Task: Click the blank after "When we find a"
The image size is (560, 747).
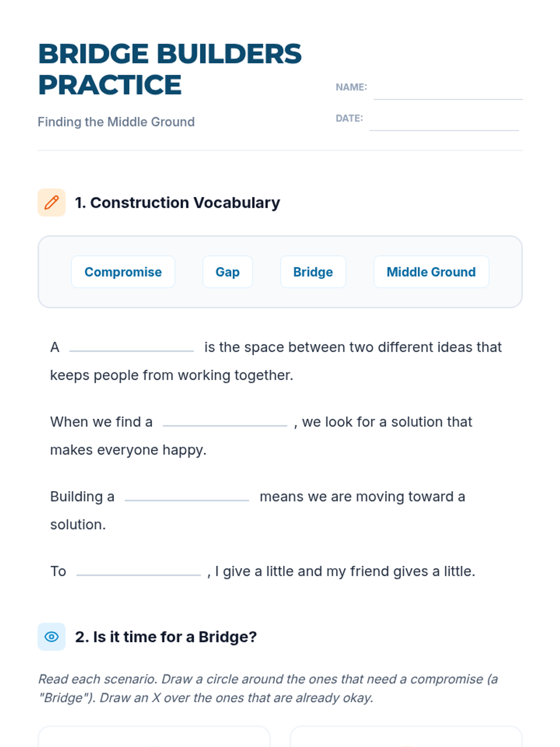Action: coord(225,420)
